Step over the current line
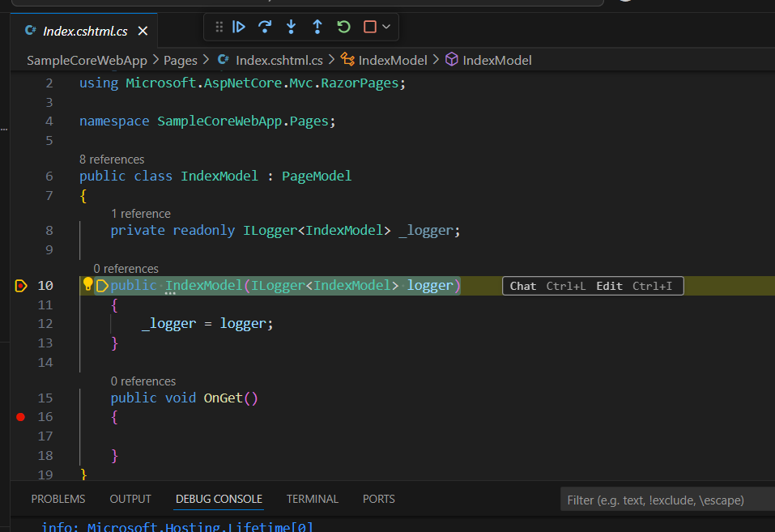The height and width of the screenshot is (532, 775). (x=265, y=27)
